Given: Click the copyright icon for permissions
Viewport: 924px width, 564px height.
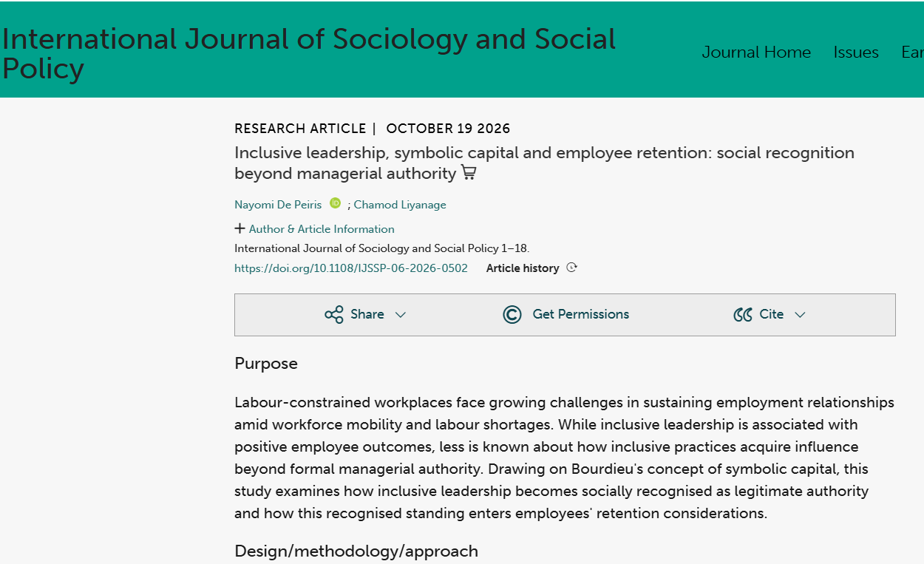Looking at the screenshot, I should coord(512,314).
